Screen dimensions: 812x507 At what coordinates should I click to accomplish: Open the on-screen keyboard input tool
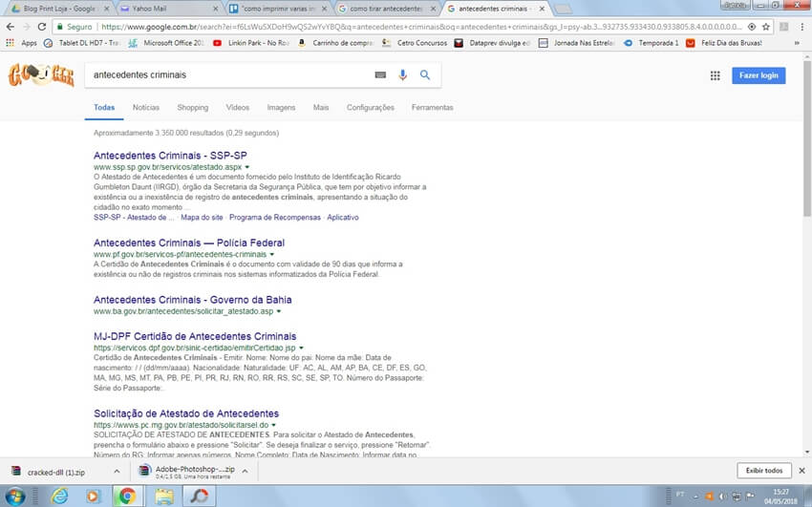380,75
